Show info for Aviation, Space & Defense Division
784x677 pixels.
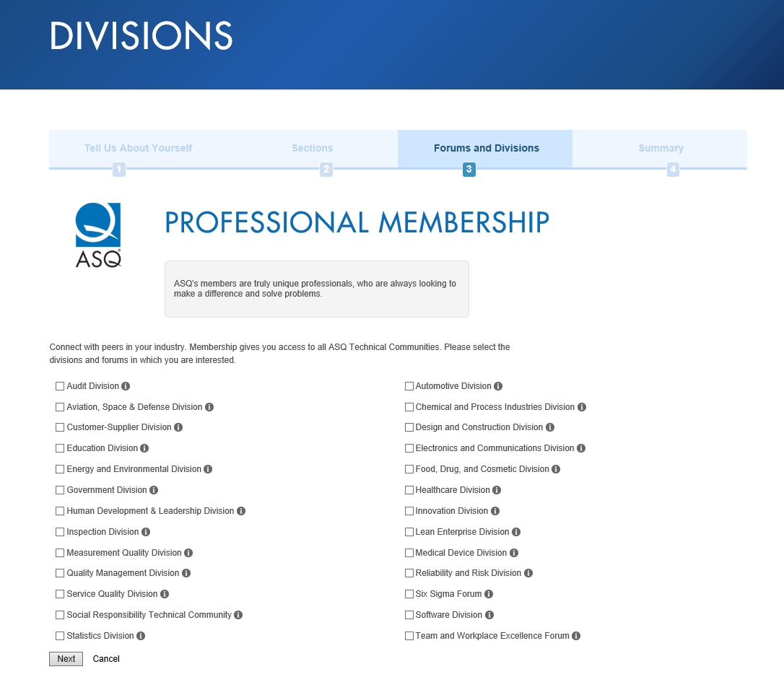click(209, 407)
